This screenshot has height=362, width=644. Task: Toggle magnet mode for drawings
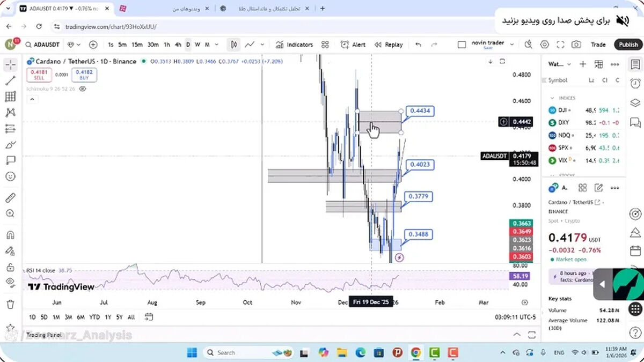pyautogui.click(x=10, y=235)
